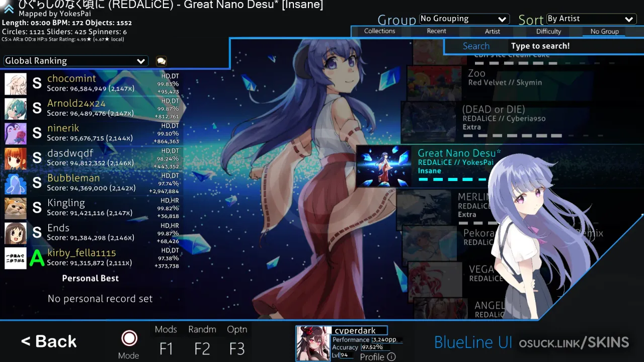Image resolution: width=644 pixels, height=362 pixels.
Task: Click Great Nano Desu* beatmap thumbnail
Action: tap(384, 166)
